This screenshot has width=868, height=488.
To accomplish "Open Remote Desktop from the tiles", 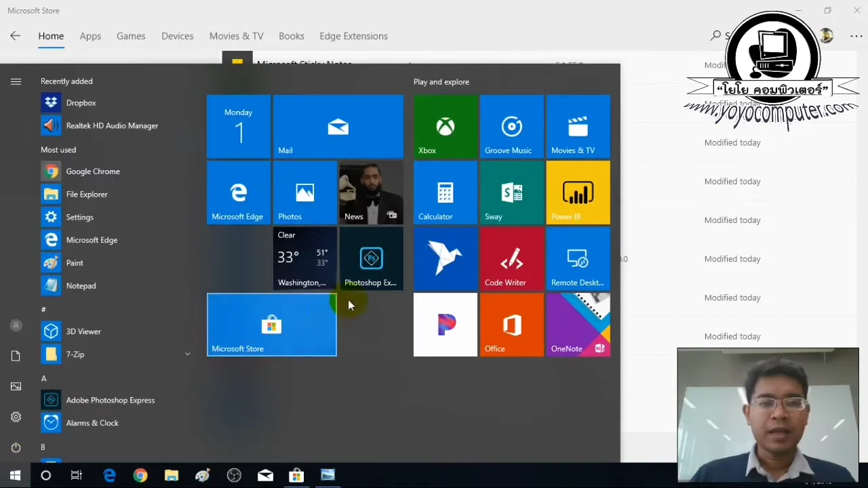I will point(577,258).
